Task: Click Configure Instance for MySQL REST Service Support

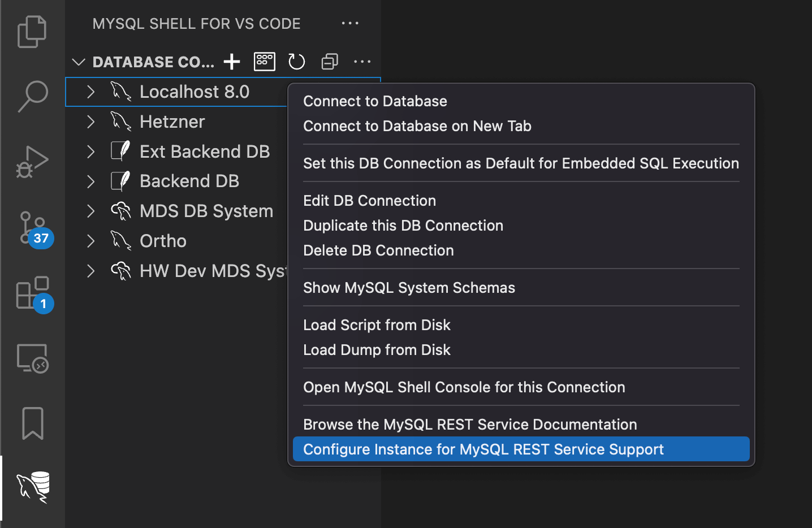Action: [x=483, y=449]
